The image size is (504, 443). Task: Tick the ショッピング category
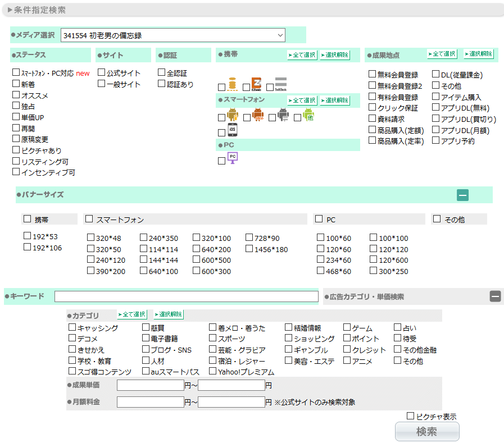pyautogui.click(x=288, y=338)
